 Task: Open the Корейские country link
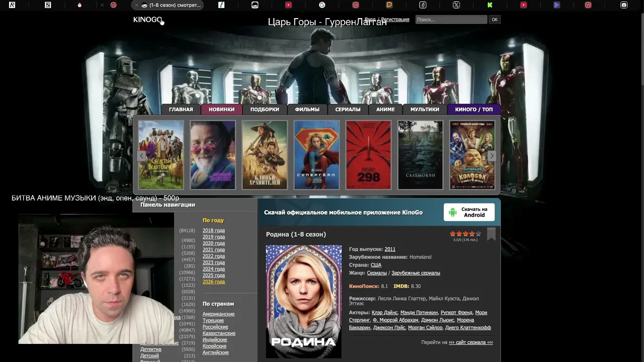tap(214, 346)
